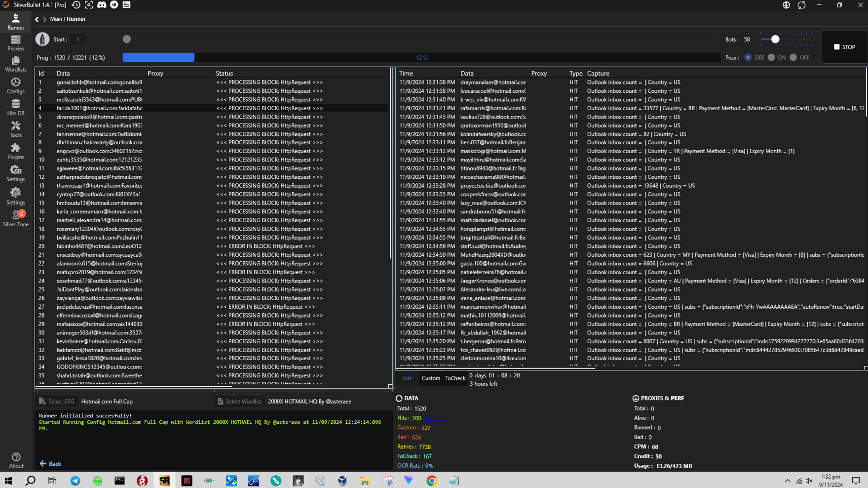Image resolution: width=868 pixels, height=488 pixels.
Task: Switch to the Hits tab
Action: point(407,378)
